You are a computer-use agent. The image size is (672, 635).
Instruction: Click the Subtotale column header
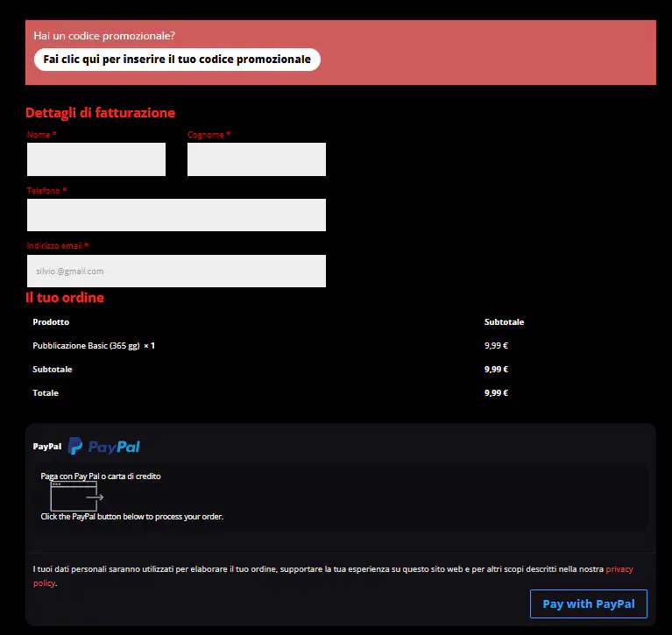pyautogui.click(x=504, y=322)
